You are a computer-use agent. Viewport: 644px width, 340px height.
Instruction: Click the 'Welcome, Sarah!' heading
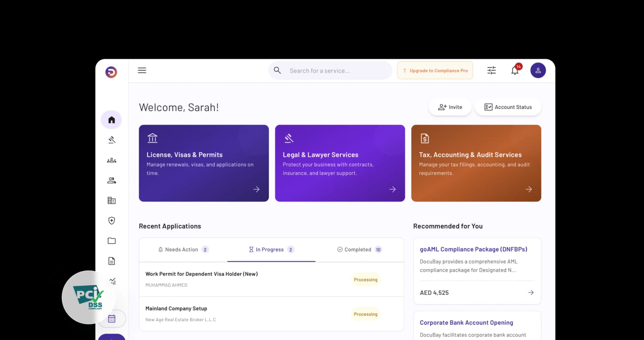179,107
